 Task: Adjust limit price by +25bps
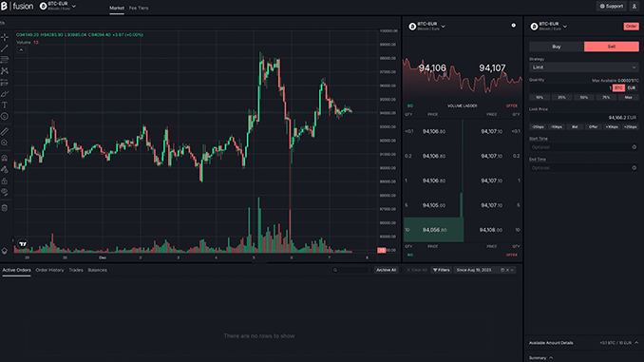pos(631,127)
